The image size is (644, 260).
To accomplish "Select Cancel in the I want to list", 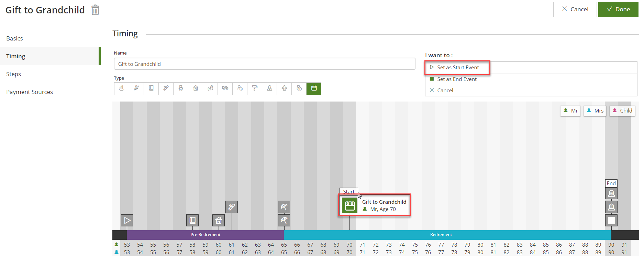I will click(x=445, y=91).
